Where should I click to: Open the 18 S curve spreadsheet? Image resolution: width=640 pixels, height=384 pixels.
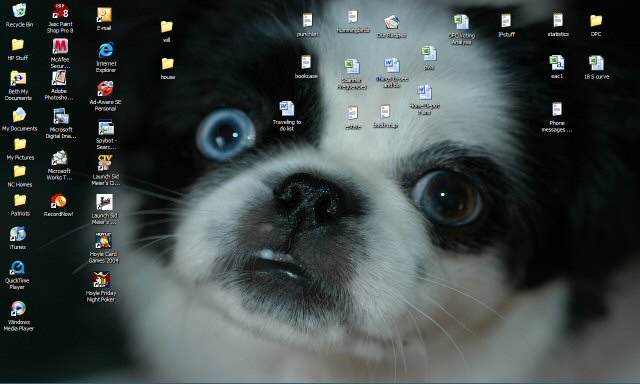[596, 63]
